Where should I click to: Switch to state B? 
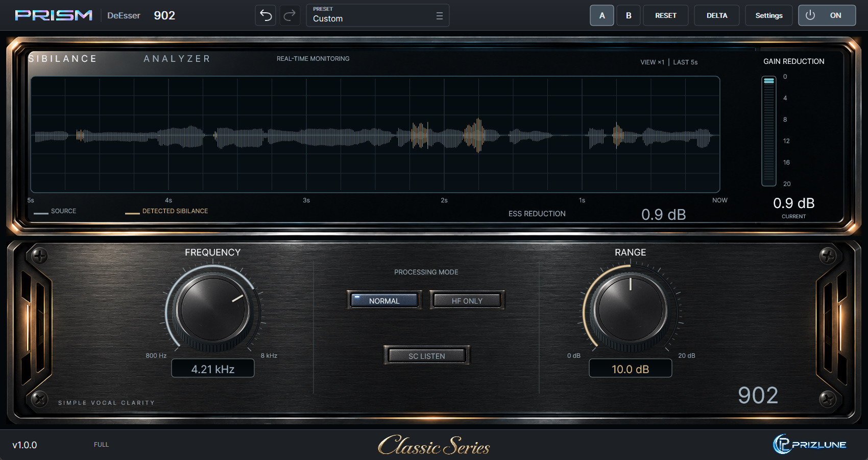click(629, 15)
